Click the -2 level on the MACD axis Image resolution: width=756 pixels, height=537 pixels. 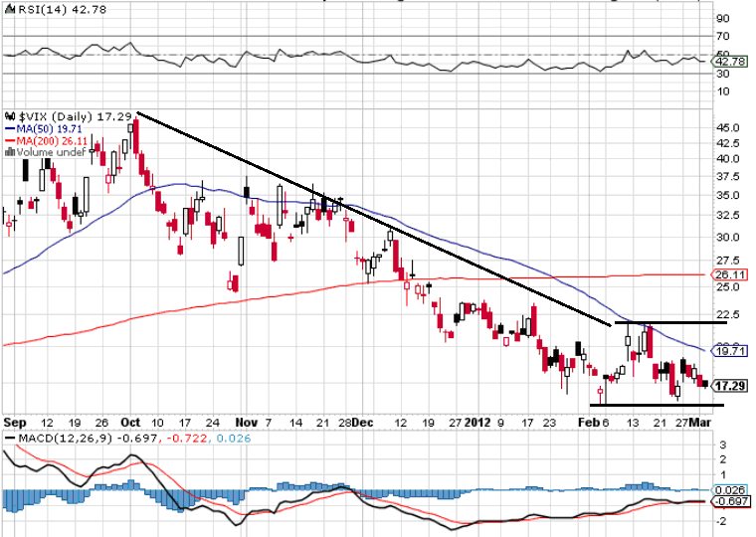[x=722, y=521]
